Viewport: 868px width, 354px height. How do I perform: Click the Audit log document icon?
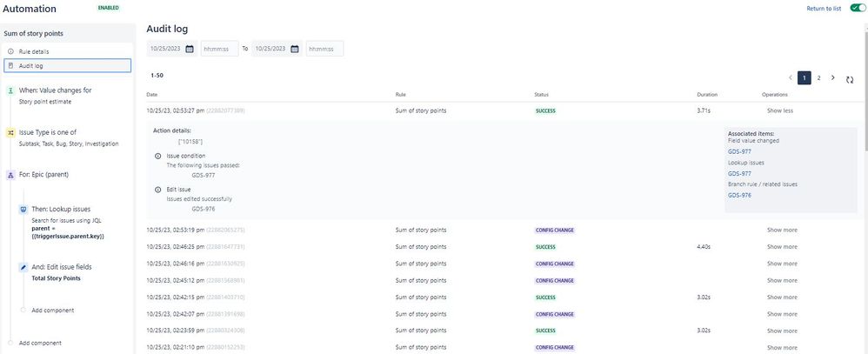10,65
